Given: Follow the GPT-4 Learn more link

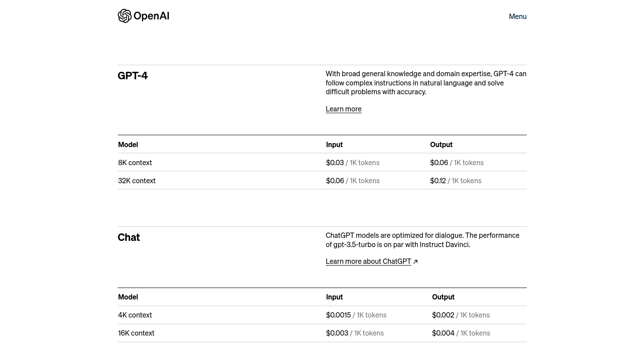Looking at the screenshot, I should click(x=343, y=109).
